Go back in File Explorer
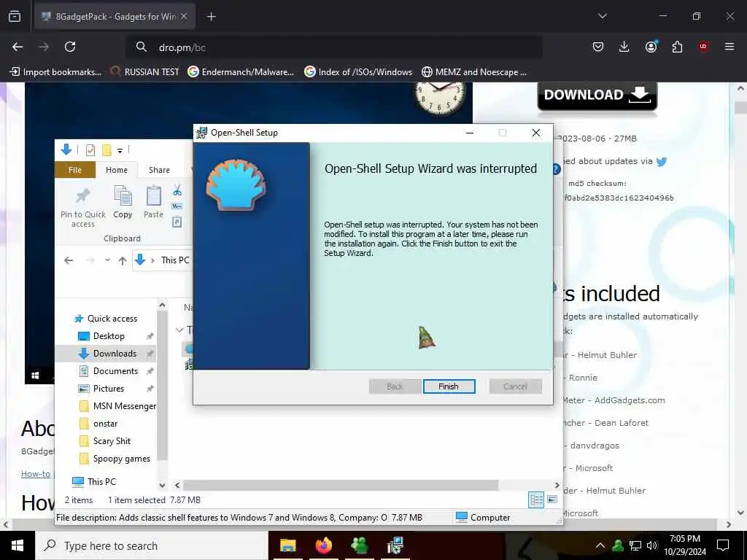 (x=69, y=260)
